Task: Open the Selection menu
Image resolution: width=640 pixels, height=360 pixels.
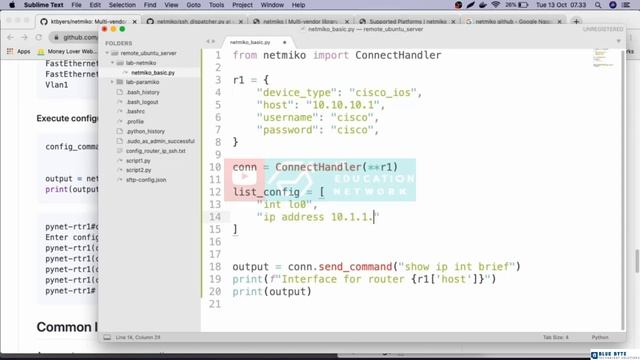Action: point(122,5)
